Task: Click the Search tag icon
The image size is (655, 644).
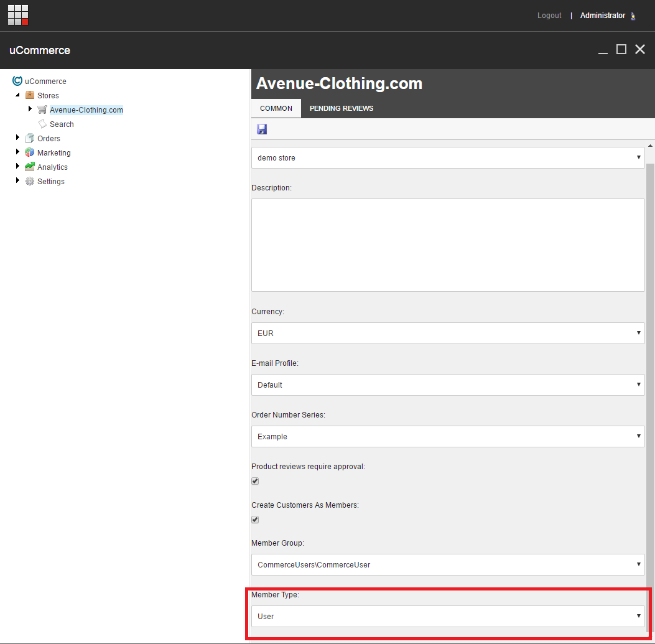Action: (x=42, y=124)
